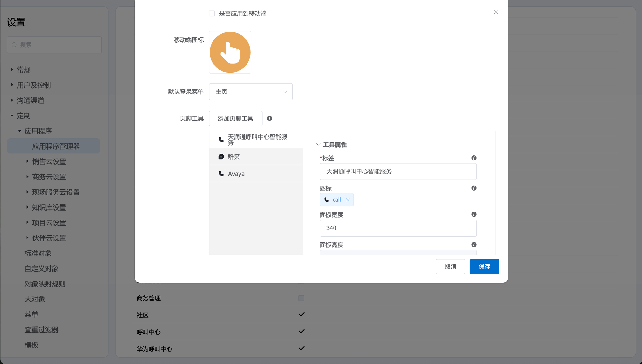Open the 默认登录菜单 dropdown

click(x=250, y=92)
